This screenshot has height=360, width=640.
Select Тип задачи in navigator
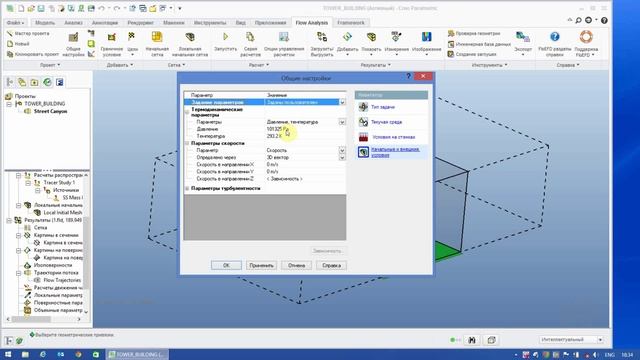tap(377, 107)
